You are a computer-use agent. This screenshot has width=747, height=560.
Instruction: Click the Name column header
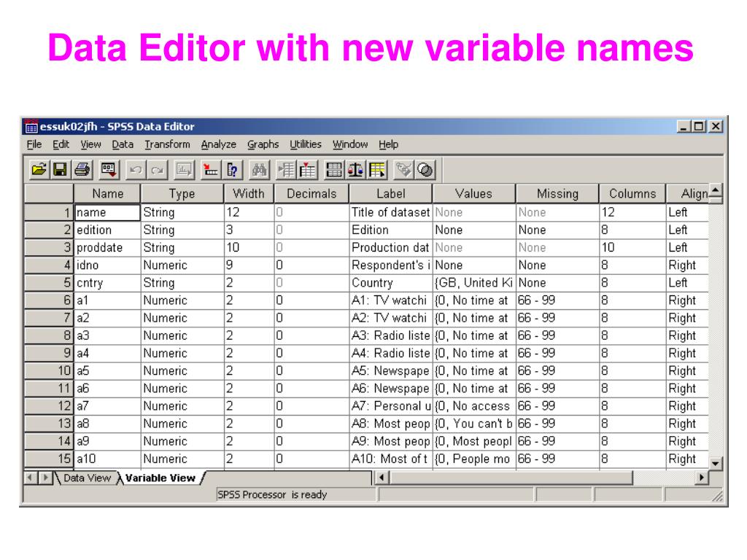click(x=107, y=193)
